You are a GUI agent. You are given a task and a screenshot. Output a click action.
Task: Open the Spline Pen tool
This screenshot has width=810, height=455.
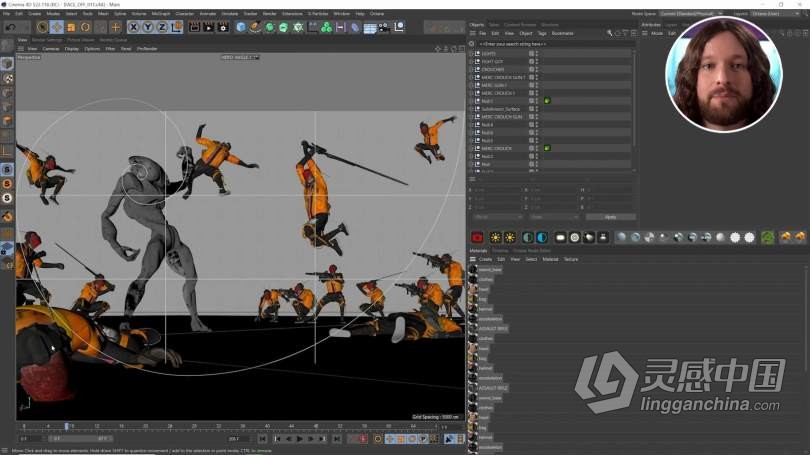[255, 27]
